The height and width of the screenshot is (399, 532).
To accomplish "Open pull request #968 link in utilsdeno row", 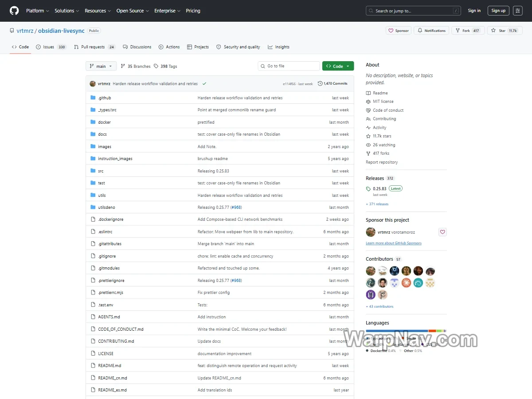I will tap(236, 207).
